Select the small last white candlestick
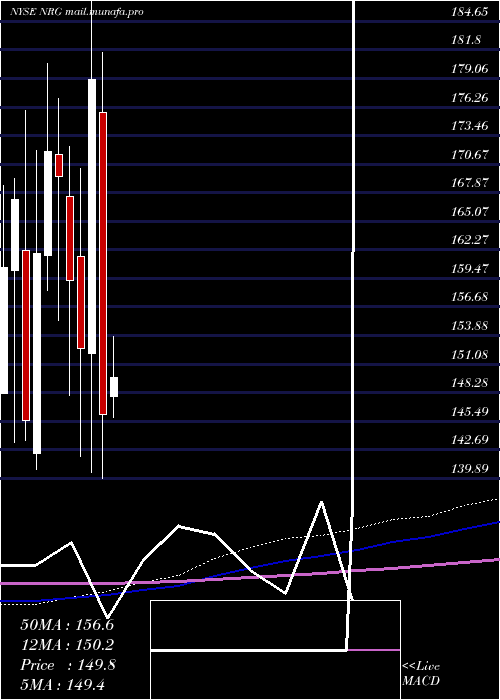The width and height of the screenshot is (500, 700). pyautogui.click(x=114, y=387)
